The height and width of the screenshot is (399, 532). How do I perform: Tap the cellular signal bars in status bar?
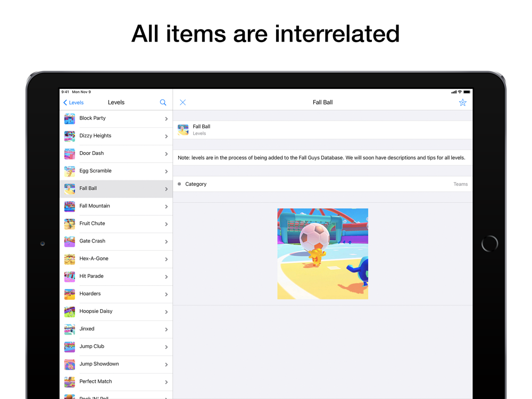(454, 92)
